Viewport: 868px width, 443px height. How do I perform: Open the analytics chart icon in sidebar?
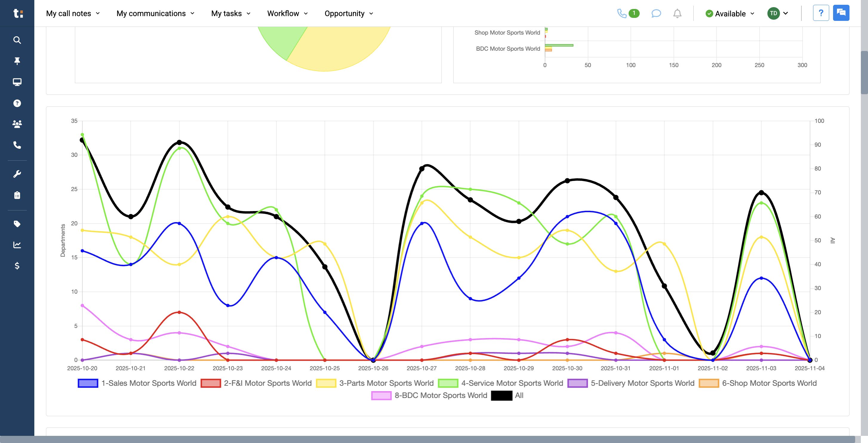pyautogui.click(x=17, y=245)
